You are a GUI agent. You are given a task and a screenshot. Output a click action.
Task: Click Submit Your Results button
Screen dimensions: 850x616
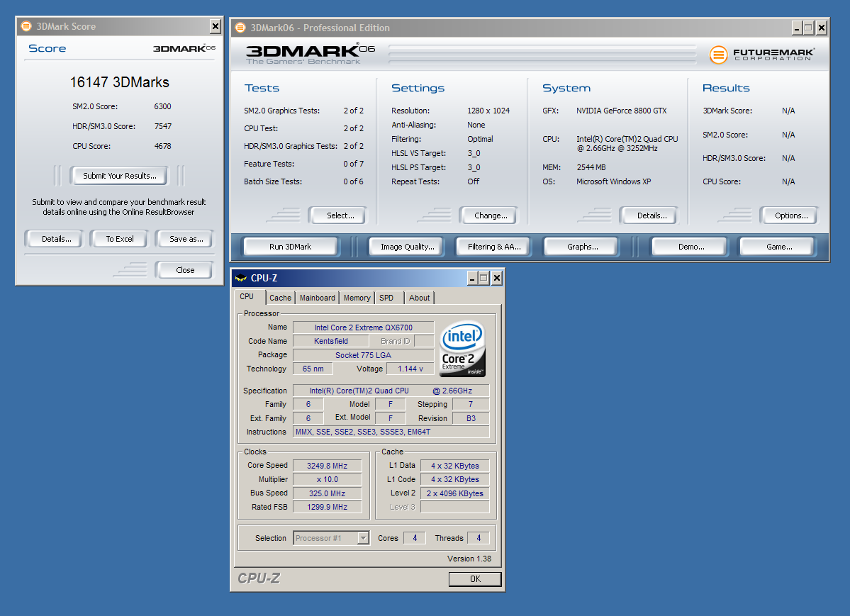click(x=119, y=176)
